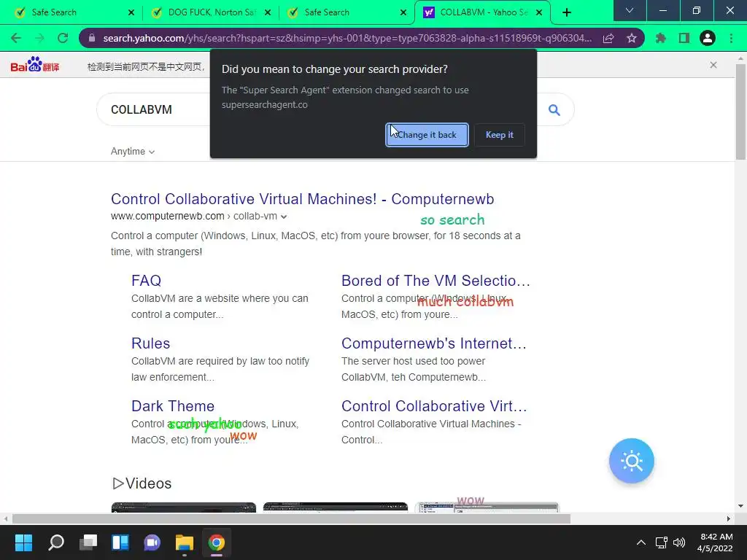The width and height of the screenshot is (747, 560).
Task: Show hidden system tray icons
Action: tap(641, 542)
